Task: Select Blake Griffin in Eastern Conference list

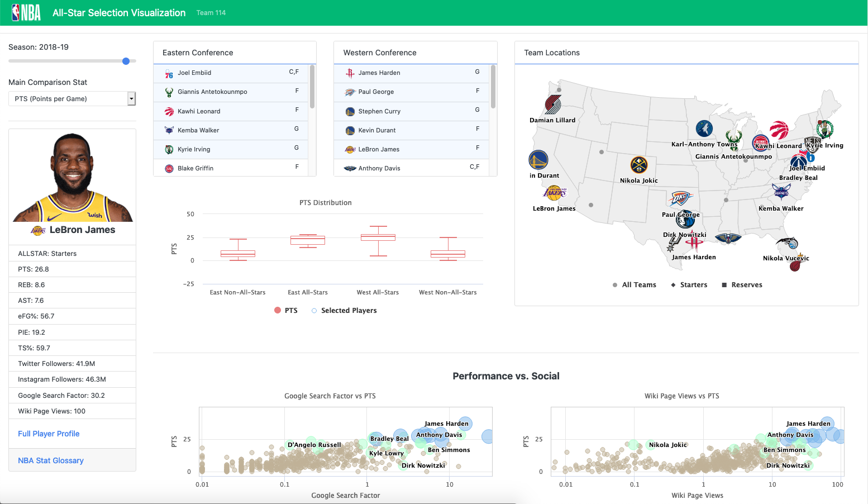Action: 231,168
